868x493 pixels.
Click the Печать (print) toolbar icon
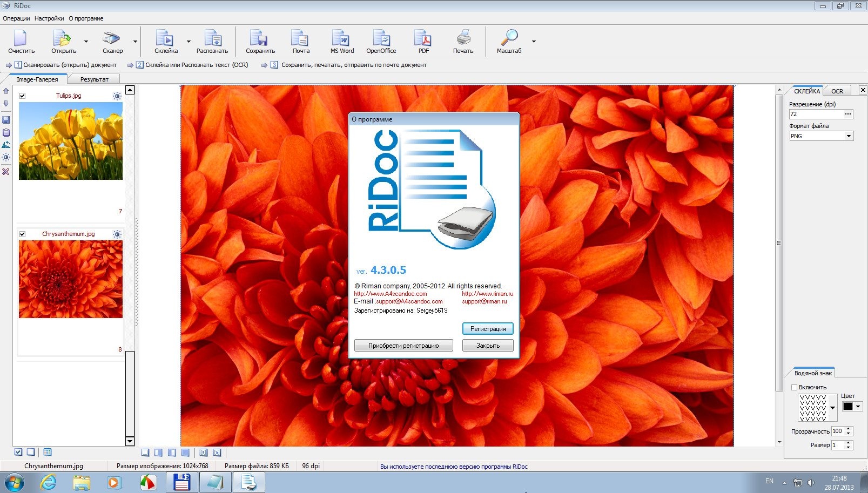click(463, 38)
